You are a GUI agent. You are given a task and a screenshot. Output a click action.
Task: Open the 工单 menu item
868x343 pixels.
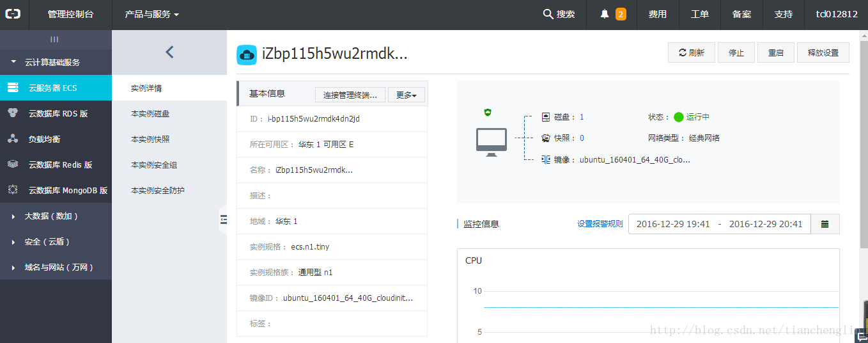tap(700, 14)
